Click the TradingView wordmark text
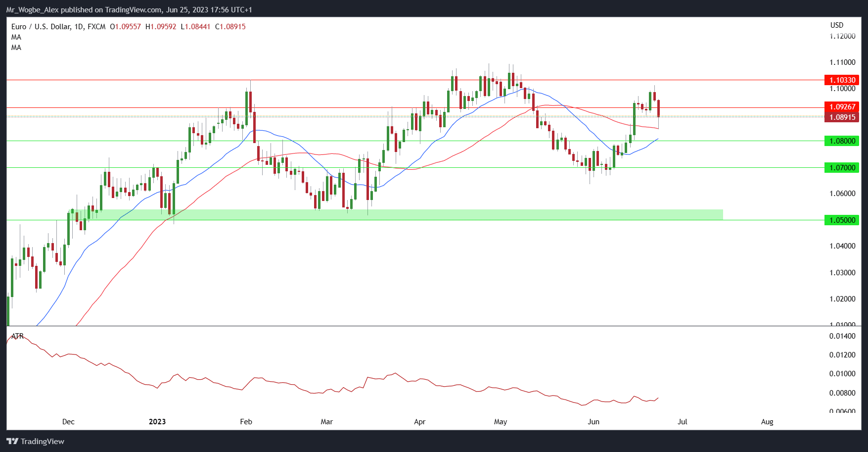The height and width of the screenshot is (452, 868). click(x=43, y=441)
